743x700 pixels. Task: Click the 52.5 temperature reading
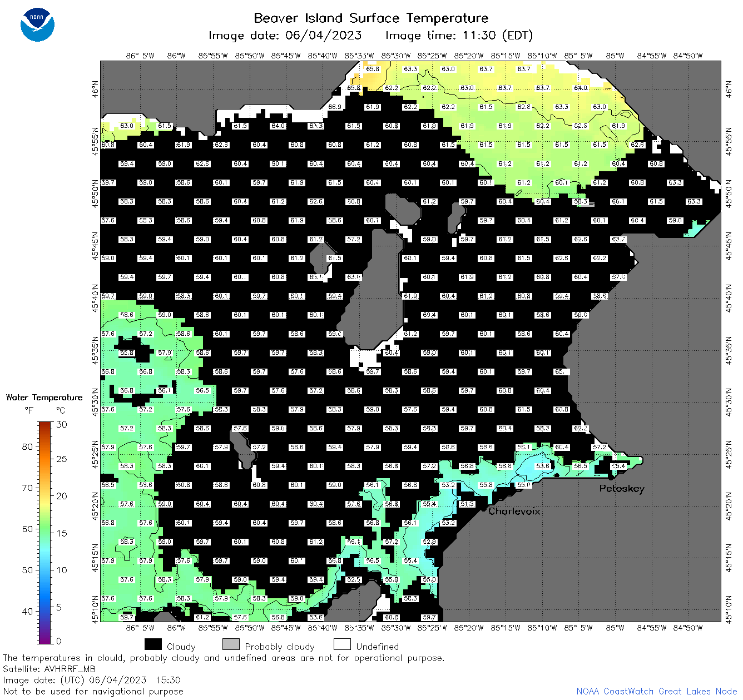[x=354, y=579]
